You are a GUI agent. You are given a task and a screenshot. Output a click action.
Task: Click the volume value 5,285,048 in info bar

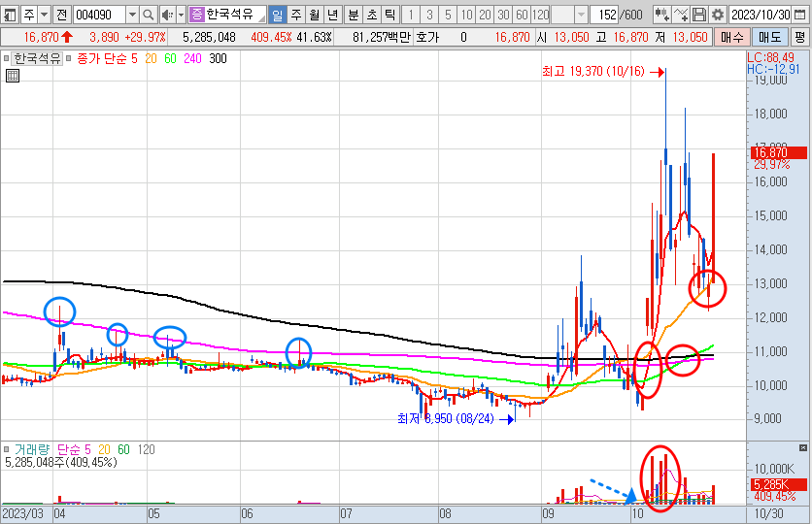(209, 37)
